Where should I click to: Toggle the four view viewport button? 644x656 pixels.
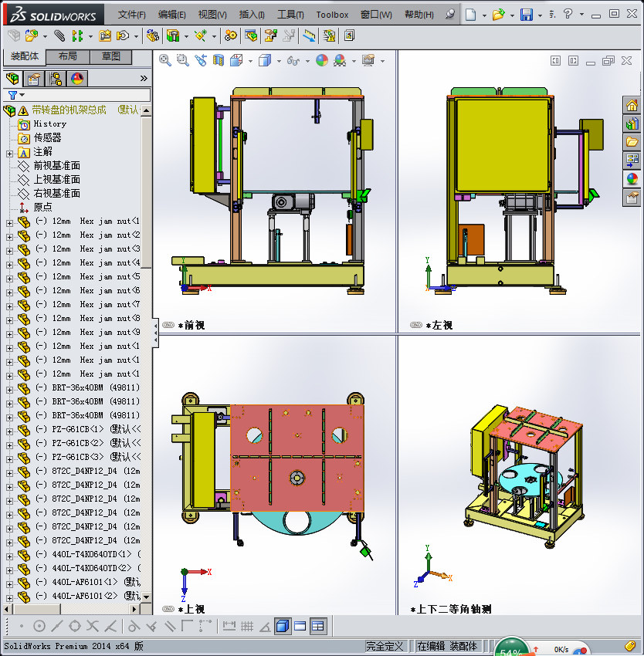click(x=318, y=627)
